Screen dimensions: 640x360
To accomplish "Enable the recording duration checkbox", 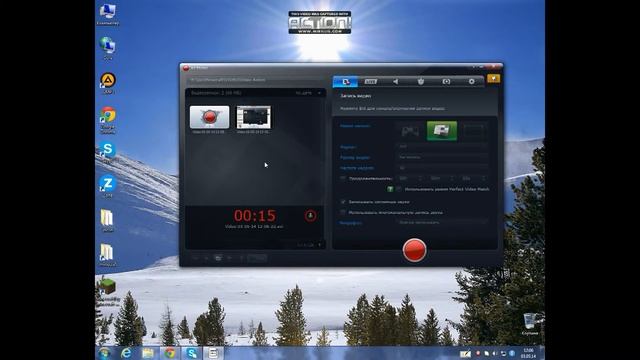I will [x=343, y=178].
